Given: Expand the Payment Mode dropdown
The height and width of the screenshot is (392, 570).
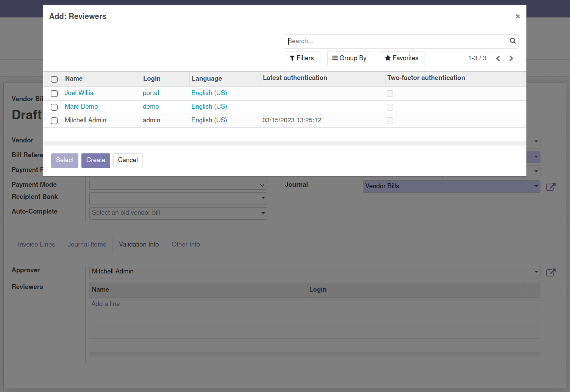Looking at the screenshot, I should 178,185.
